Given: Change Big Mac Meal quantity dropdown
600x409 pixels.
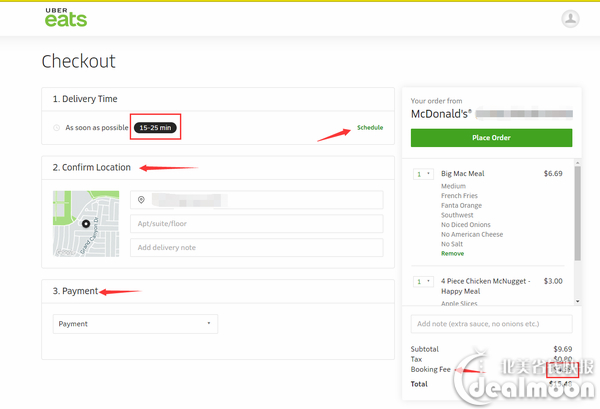Looking at the screenshot, I should click(x=422, y=174).
